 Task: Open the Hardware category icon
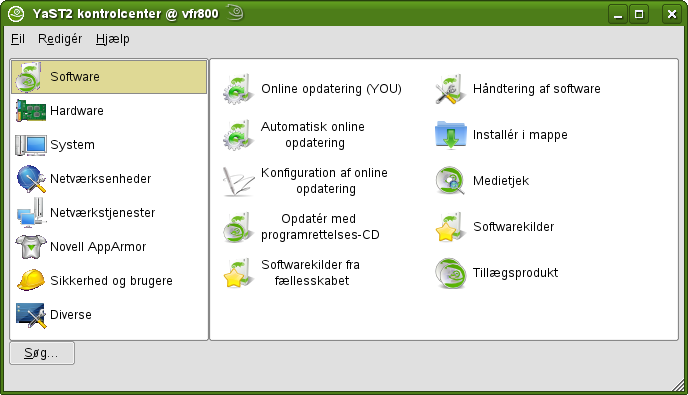tap(31, 111)
